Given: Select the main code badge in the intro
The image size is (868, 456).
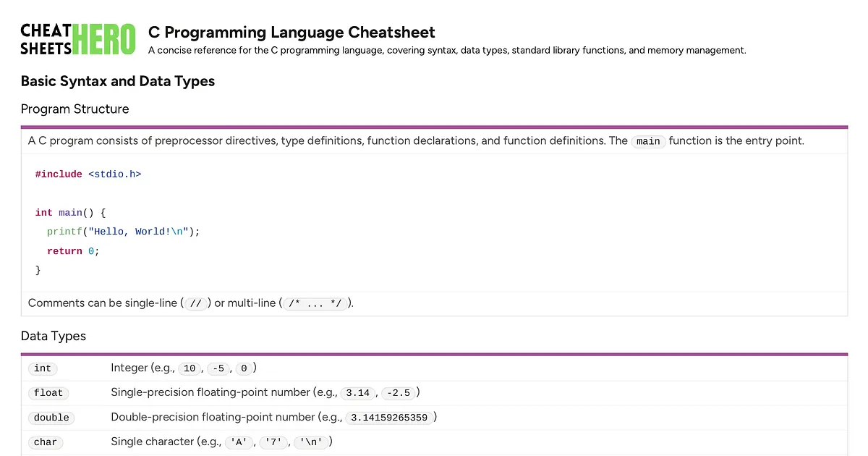Looking at the screenshot, I should [x=648, y=141].
